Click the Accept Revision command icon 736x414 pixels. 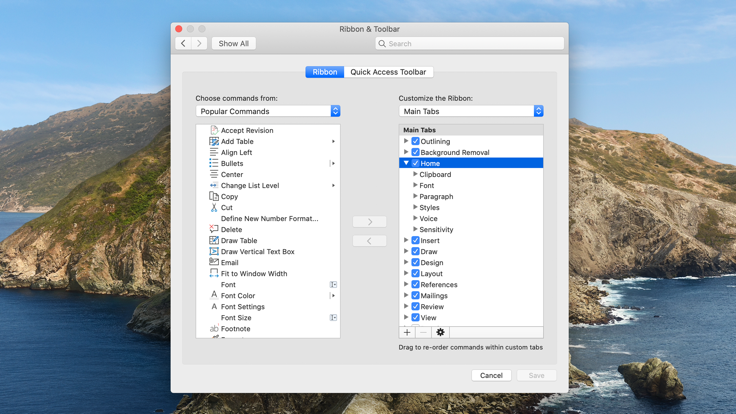click(214, 130)
